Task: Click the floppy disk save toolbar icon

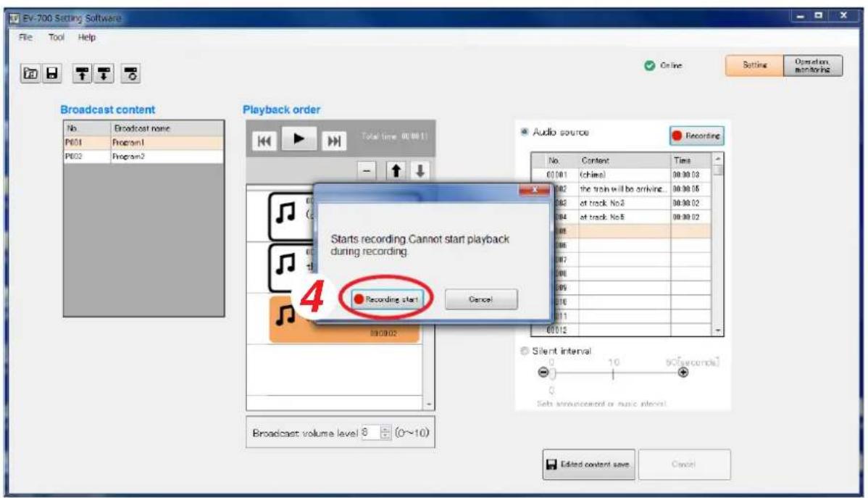Action: (51, 73)
